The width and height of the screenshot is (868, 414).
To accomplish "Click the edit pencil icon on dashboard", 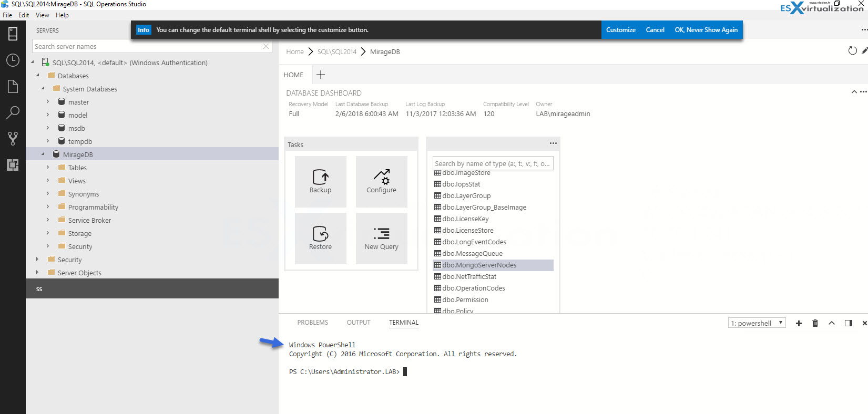I will click(x=864, y=51).
